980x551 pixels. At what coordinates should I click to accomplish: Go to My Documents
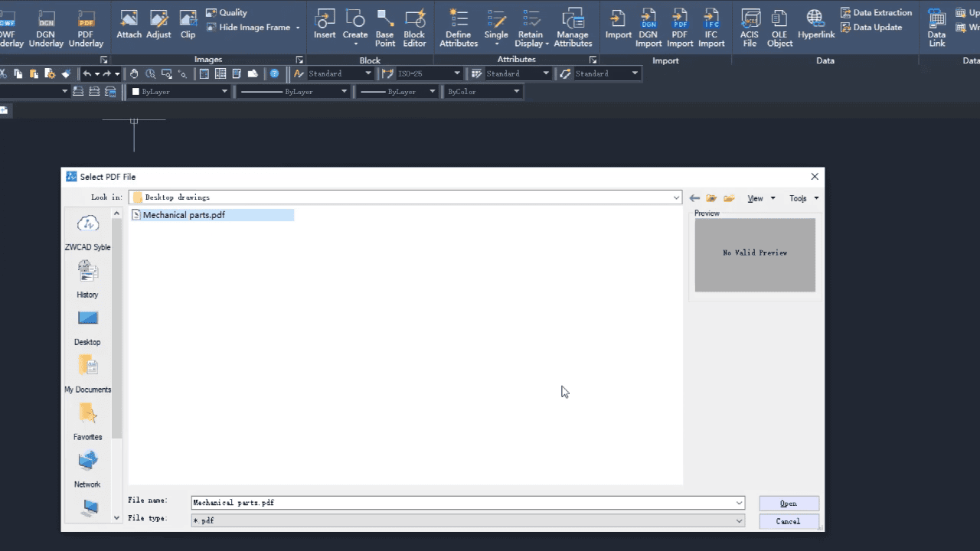[87, 375]
